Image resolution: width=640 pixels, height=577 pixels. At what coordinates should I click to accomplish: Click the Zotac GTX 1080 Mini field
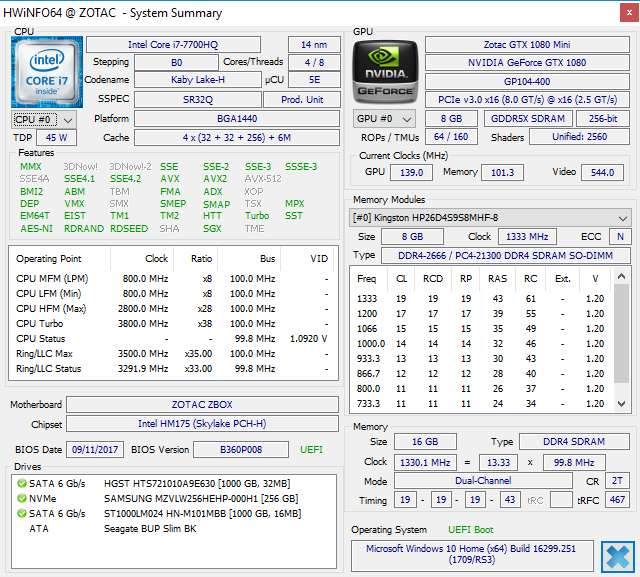(527, 44)
